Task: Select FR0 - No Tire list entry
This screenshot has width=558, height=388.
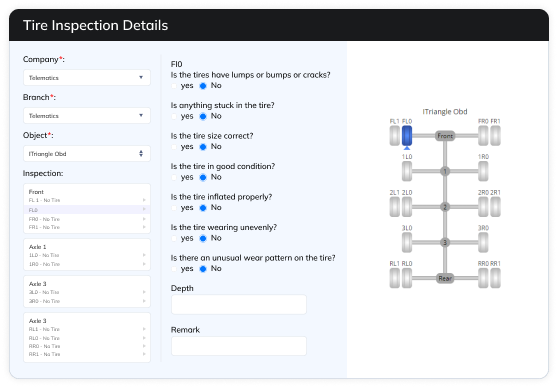Action: point(87,219)
